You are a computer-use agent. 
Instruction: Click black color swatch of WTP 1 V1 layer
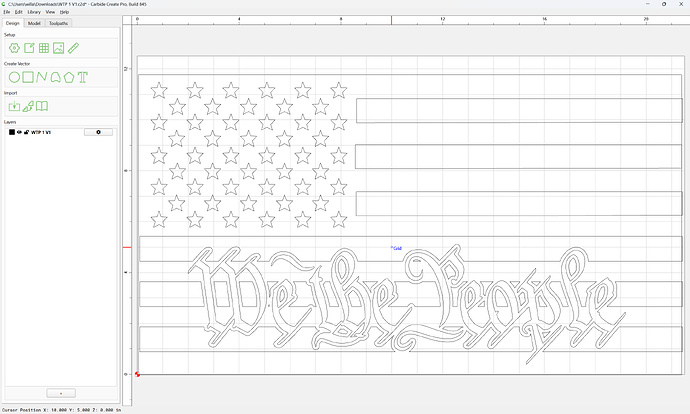click(12, 132)
